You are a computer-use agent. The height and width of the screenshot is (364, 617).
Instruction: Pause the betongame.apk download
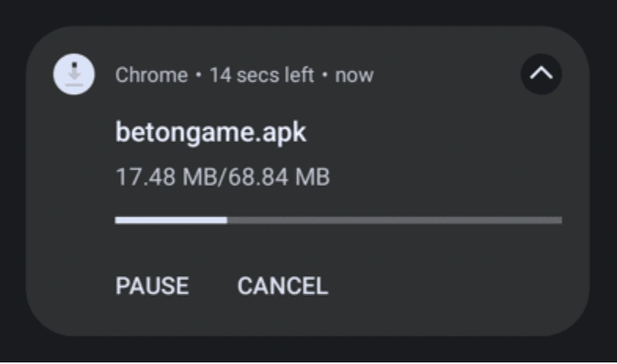(152, 286)
